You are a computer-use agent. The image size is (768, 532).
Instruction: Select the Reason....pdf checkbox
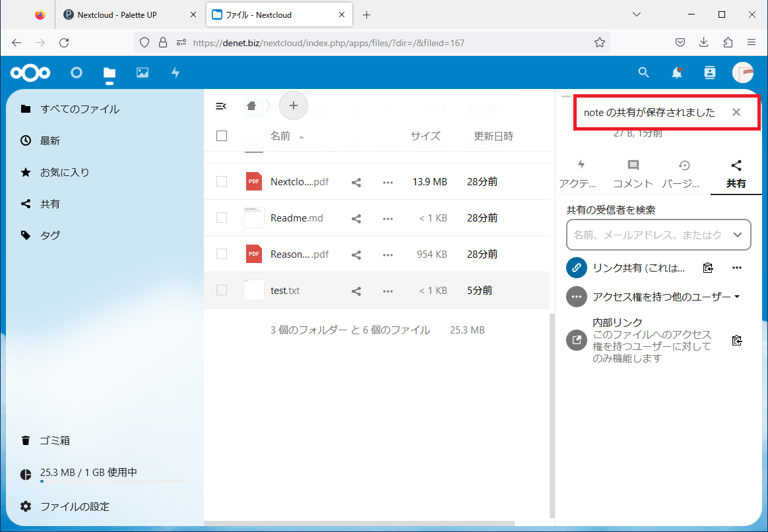pos(222,254)
